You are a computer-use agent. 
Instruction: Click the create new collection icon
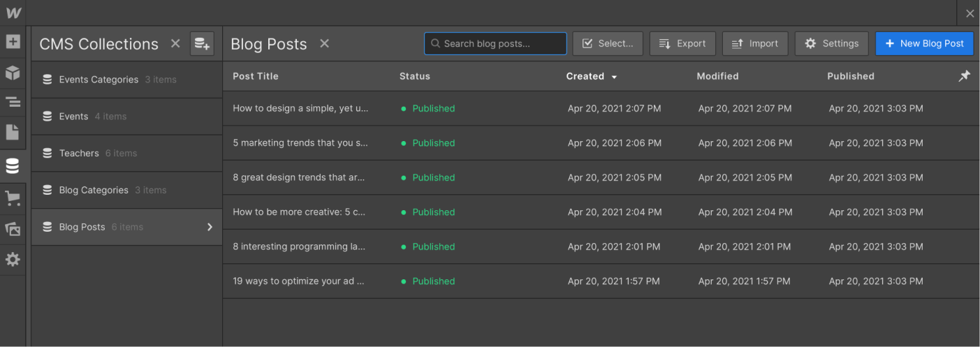202,44
